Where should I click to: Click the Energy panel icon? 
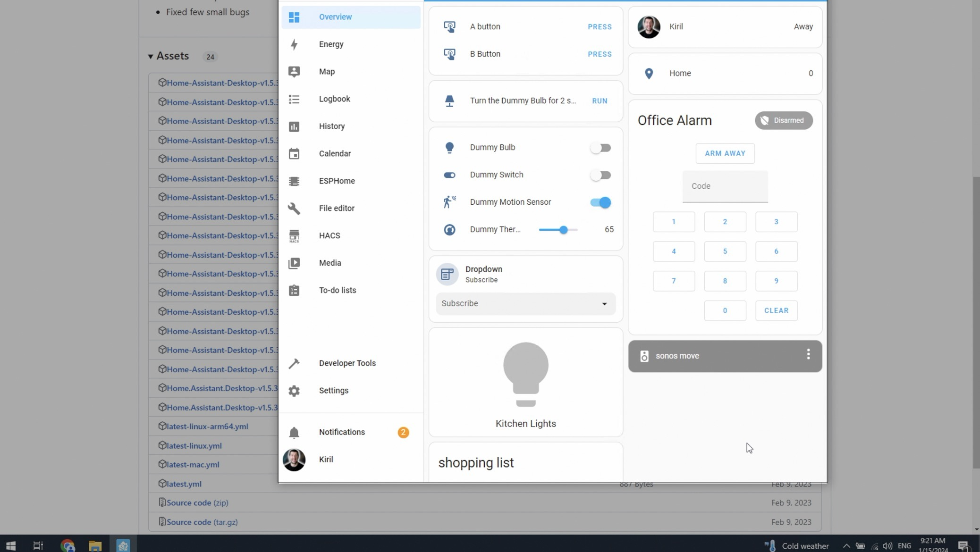click(294, 44)
